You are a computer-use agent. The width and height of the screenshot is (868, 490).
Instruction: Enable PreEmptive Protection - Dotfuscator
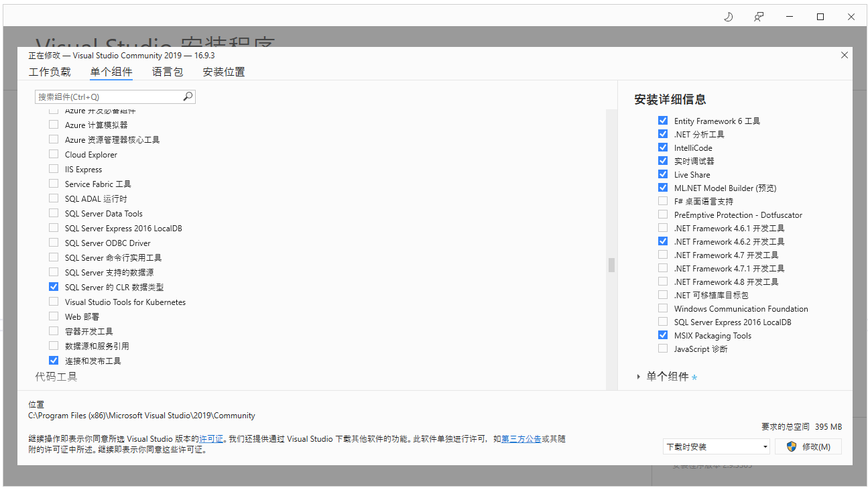point(663,215)
